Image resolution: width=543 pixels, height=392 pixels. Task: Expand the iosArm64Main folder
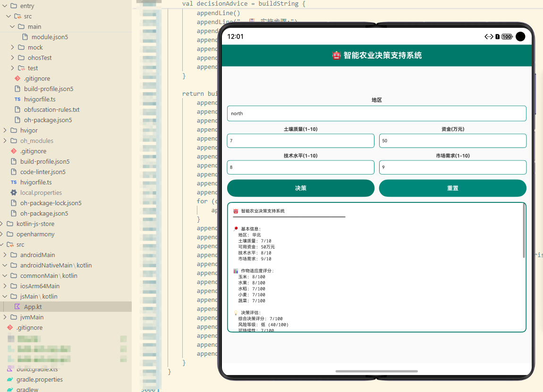click(5, 286)
